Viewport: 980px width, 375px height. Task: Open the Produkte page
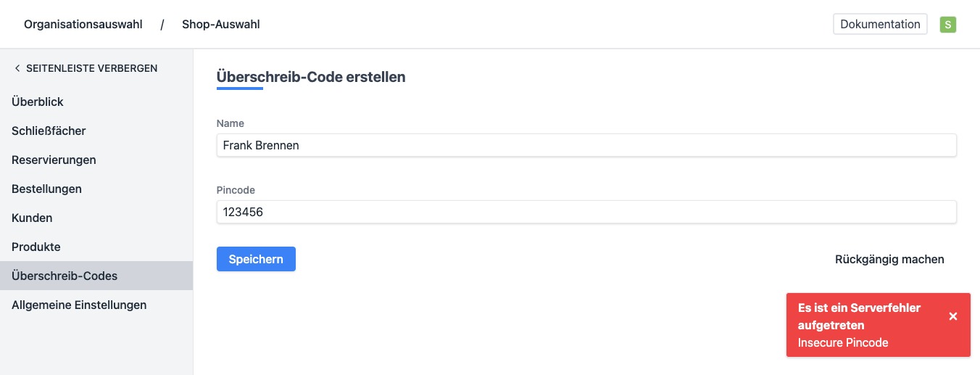36,247
